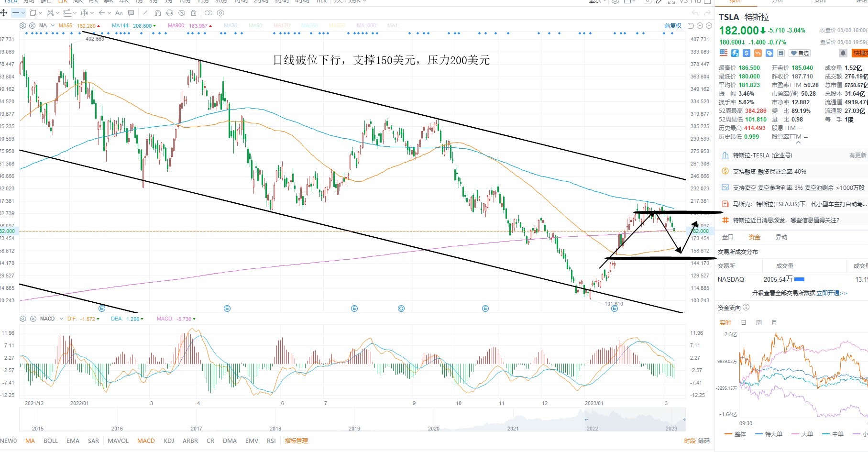Switch to the 盘口 tab
The width and height of the screenshot is (868, 452).
(727, 237)
